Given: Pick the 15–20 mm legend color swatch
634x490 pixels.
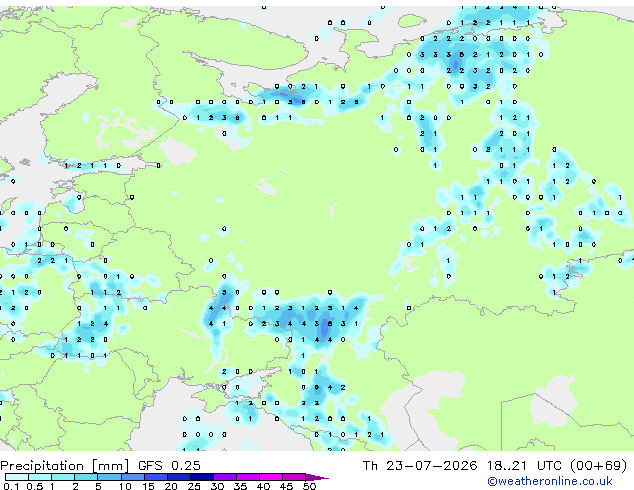Looking at the screenshot, I should 156,477.
